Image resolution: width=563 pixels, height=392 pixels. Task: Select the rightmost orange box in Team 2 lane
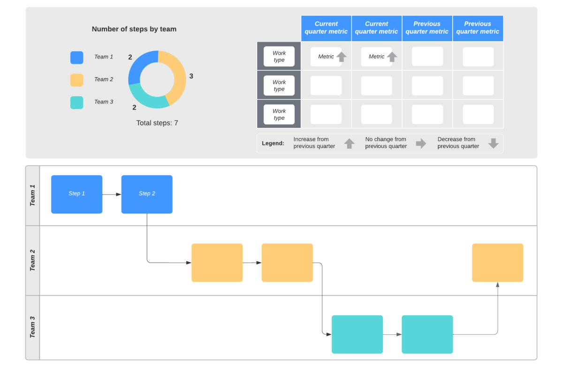tap(497, 263)
